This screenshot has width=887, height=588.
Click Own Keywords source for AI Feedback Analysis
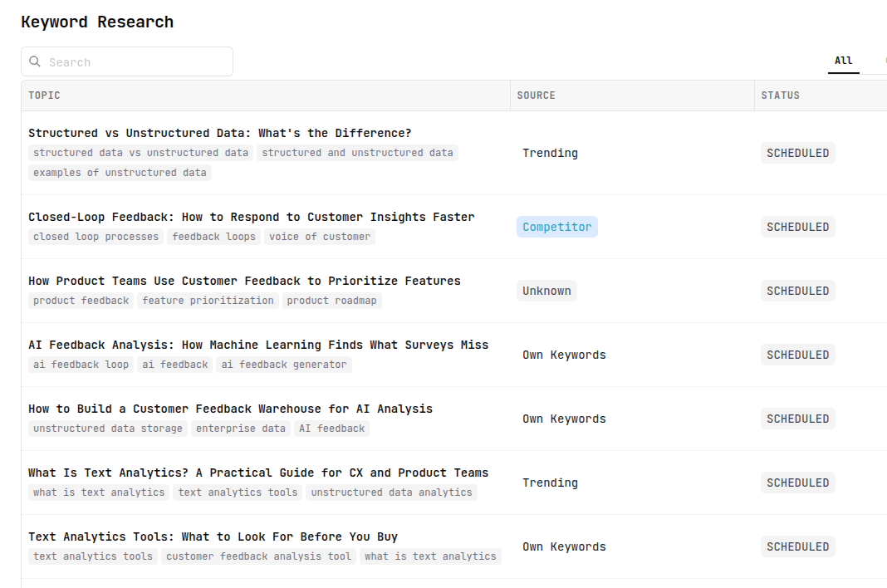click(x=564, y=355)
